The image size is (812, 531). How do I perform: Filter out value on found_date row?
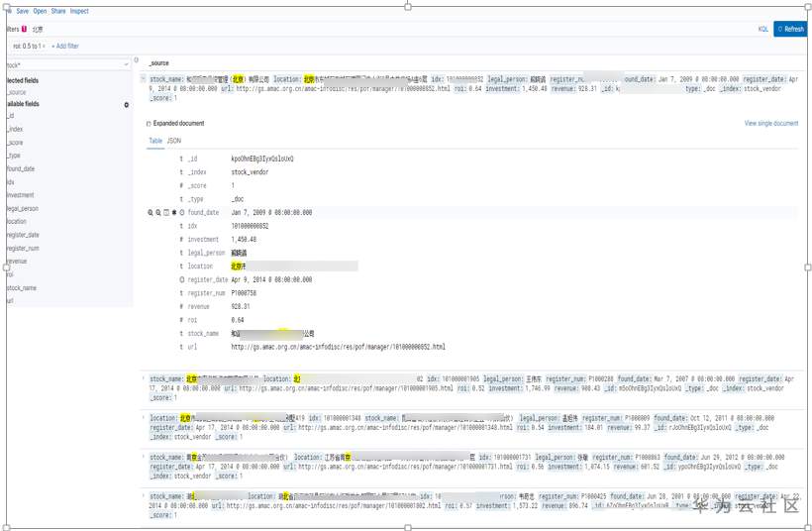point(158,212)
